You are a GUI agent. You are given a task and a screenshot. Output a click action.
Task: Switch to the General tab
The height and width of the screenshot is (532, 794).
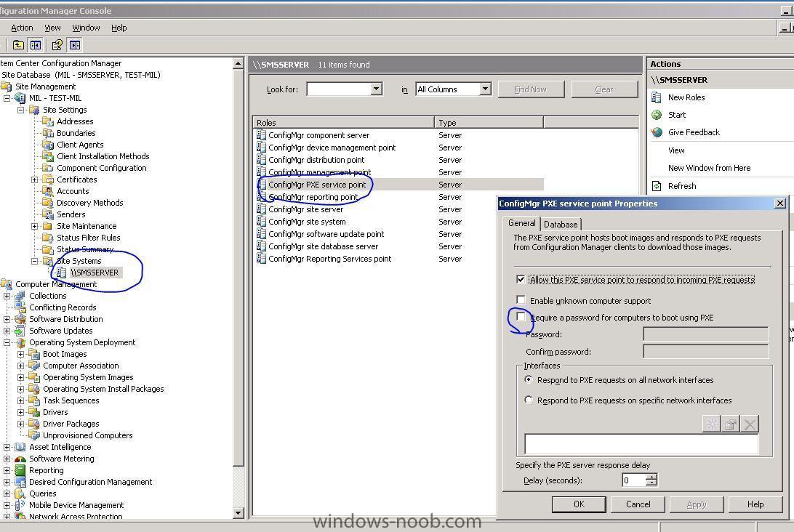point(521,223)
